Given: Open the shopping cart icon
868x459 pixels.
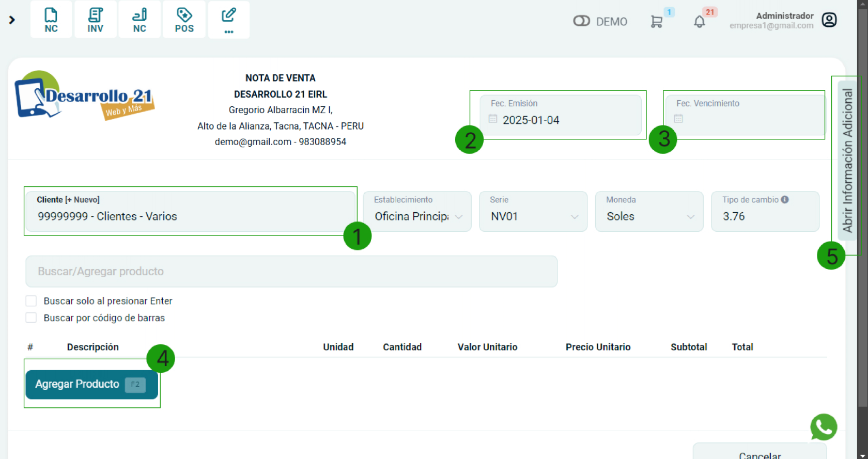Looking at the screenshot, I should [656, 22].
